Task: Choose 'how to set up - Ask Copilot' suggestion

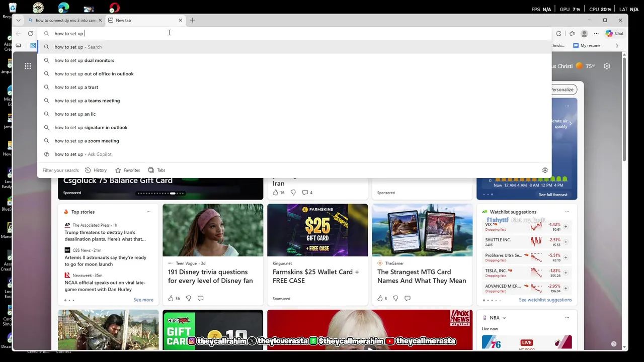Action: [x=294, y=154]
